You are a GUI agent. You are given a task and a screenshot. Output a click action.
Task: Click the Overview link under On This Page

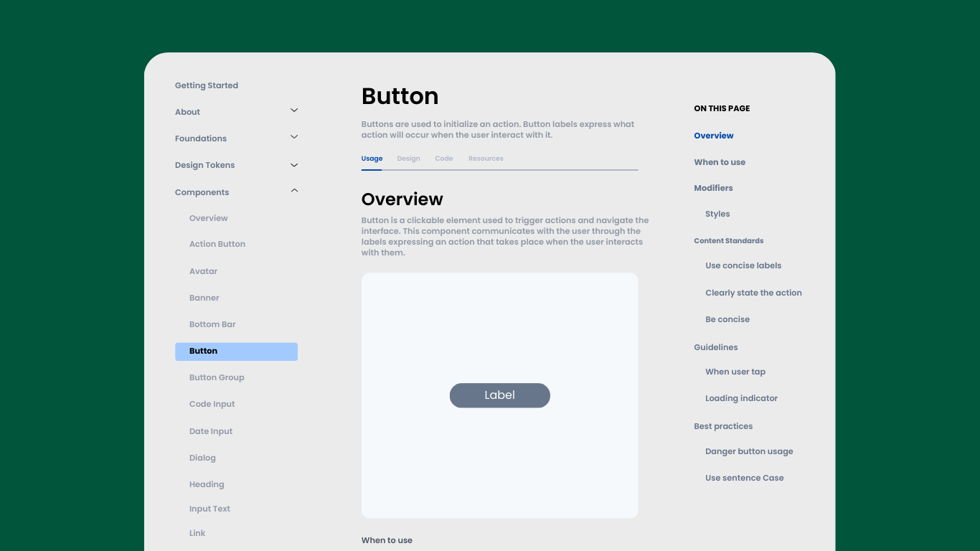(714, 136)
